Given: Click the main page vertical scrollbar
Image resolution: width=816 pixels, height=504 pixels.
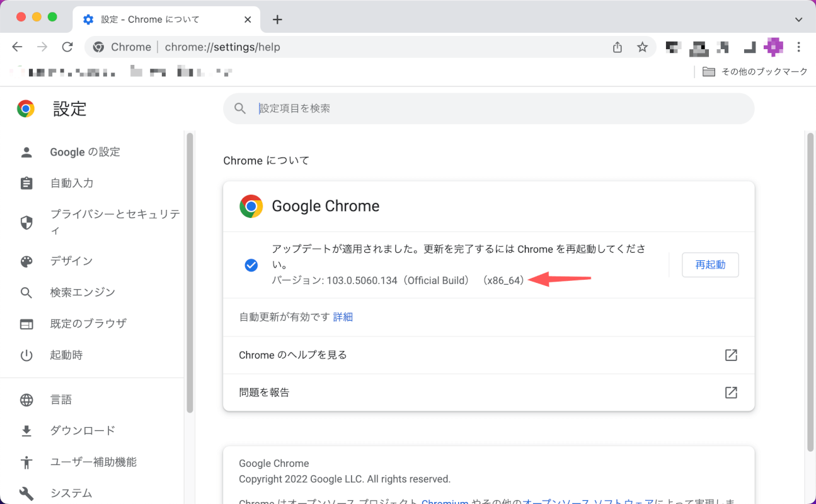Looking at the screenshot, I should 810,292.
